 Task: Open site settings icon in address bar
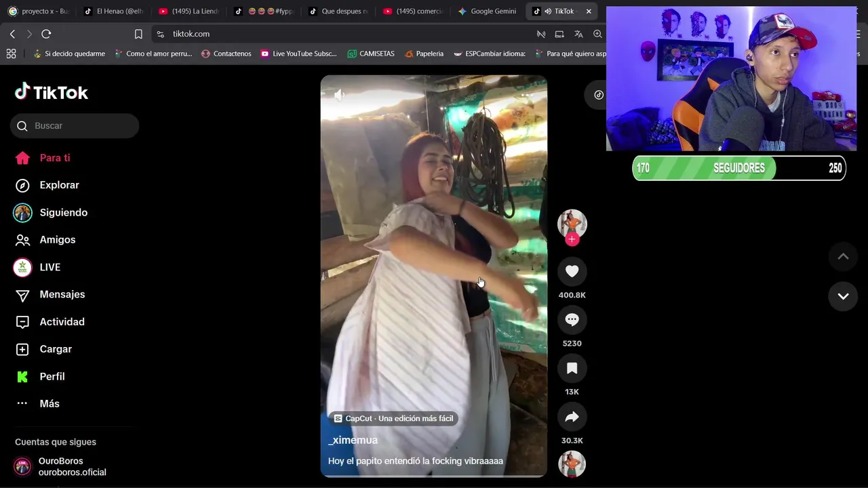160,34
